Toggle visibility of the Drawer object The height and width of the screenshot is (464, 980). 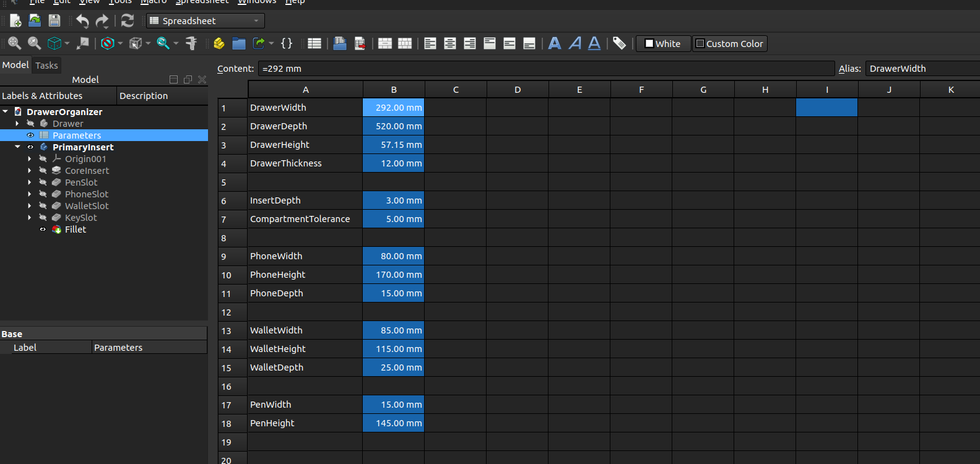30,124
